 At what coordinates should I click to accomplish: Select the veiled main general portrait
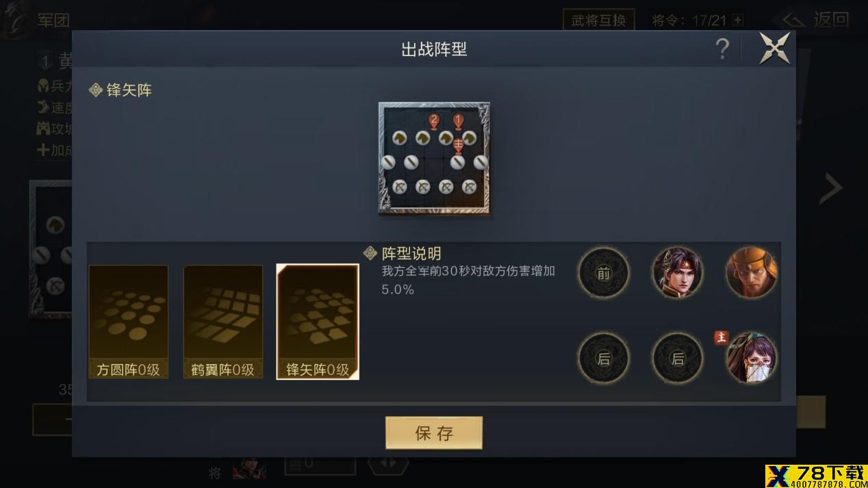752,358
